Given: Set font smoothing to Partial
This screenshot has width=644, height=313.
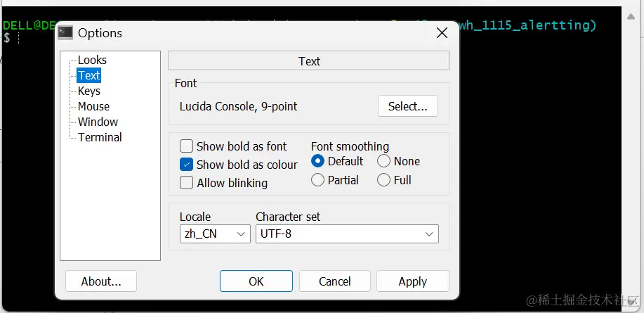Looking at the screenshot, I should click(x=317, y=180).
